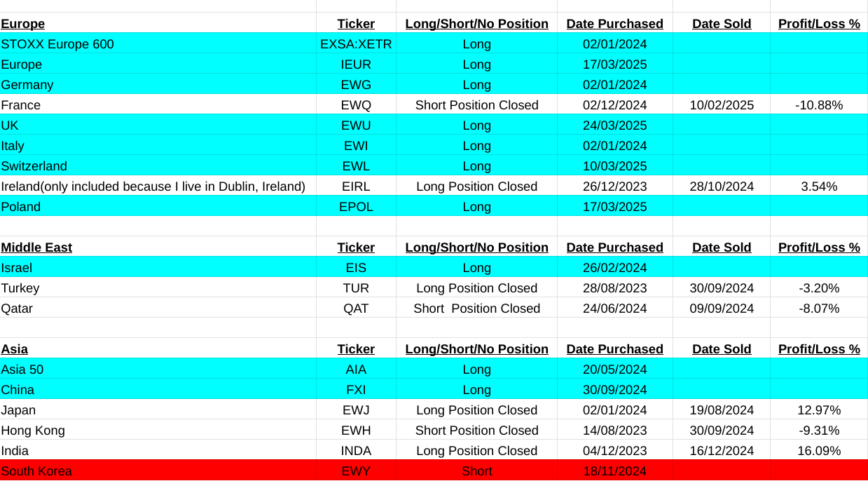Select Switzerland's 10/03/2025 purchase date cell

click(614, 166)
